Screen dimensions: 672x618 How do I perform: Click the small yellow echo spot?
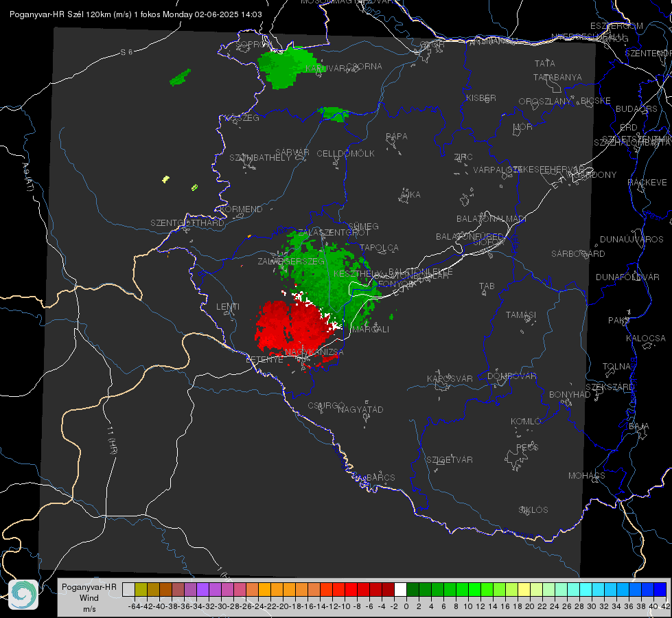point(166,179)
